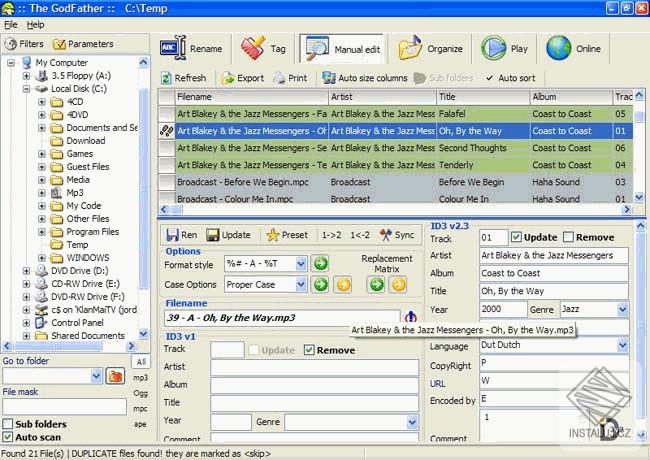Open the Filters panel
Screen dimensions: 650x460
[x=24, y=44]
